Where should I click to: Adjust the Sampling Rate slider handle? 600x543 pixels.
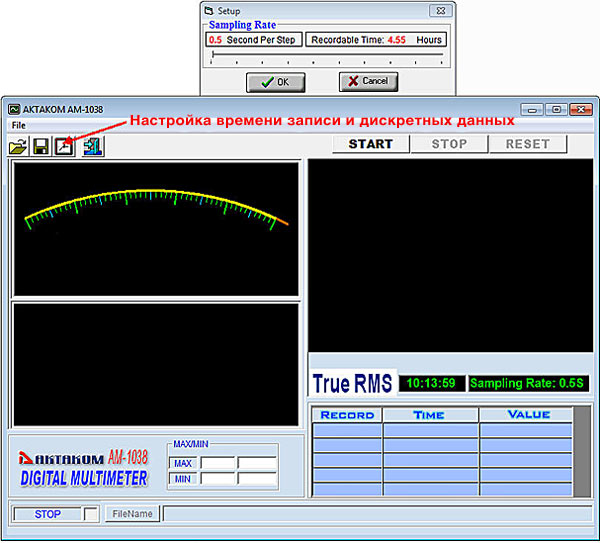tap(213, 55)
